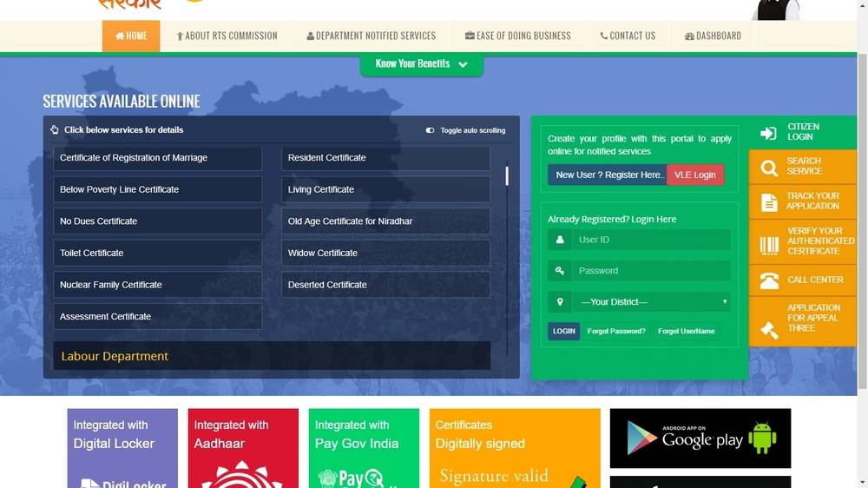Toggle auto scrolling switch
868x488 pixels.
[430, 130]
